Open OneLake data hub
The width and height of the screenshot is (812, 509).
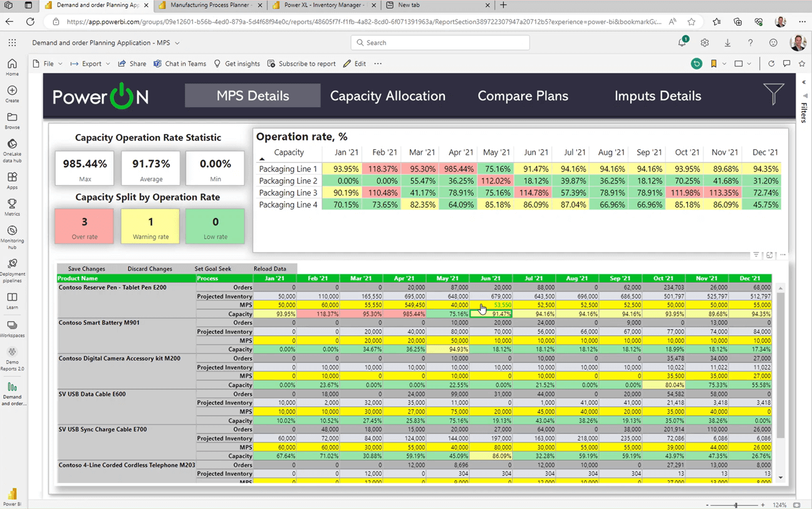[12, 151]
